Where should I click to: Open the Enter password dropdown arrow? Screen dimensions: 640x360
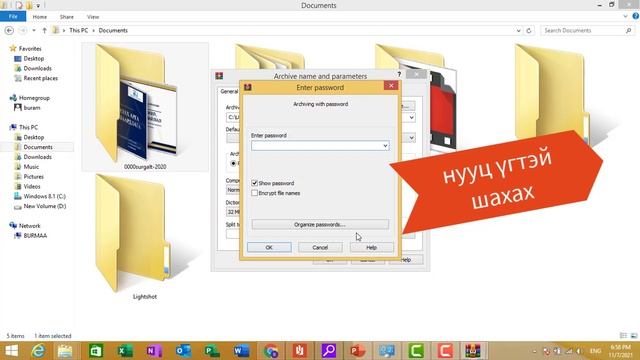[x=385, y=146]
